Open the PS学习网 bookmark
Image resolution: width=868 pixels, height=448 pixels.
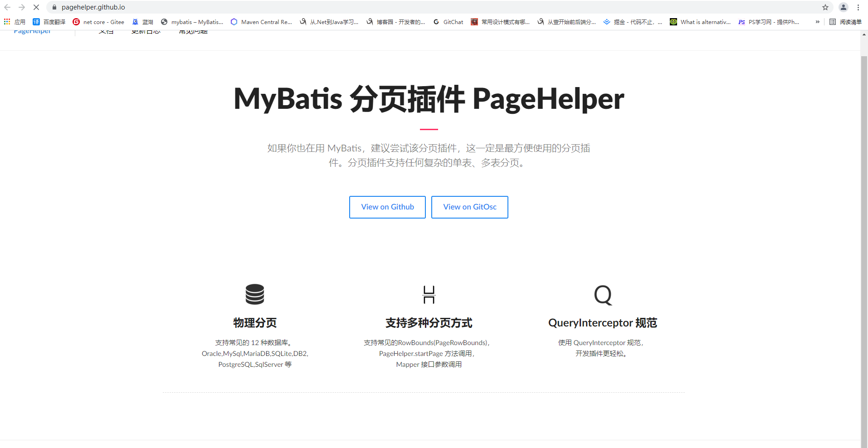click(x=769, y=22)
